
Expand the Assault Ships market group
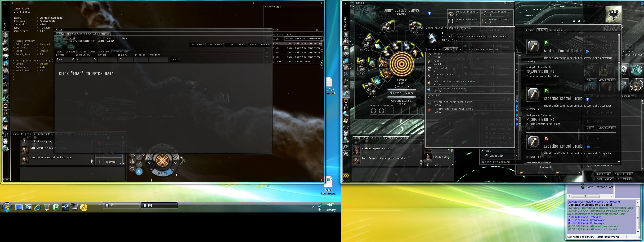coord(516,156)
